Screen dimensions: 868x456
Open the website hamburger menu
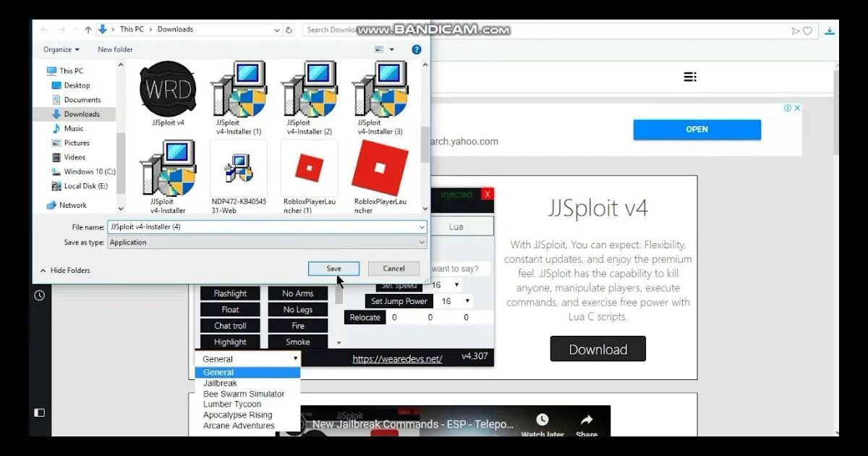690,77
